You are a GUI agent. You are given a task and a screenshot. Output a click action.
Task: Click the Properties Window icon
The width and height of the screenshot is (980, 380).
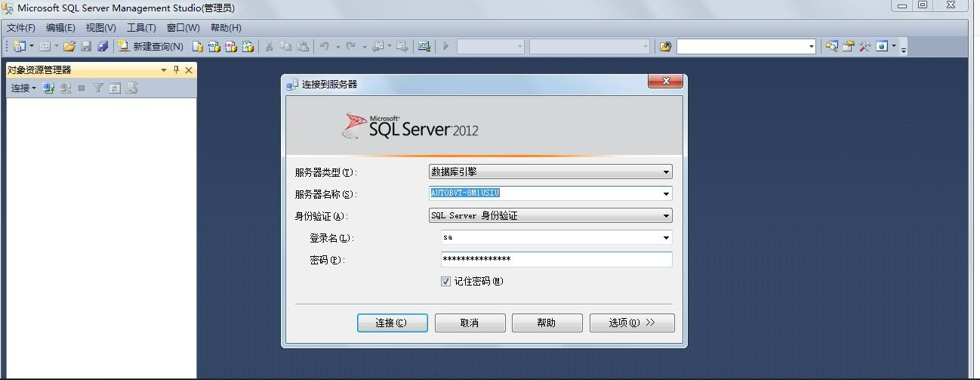pos(848,46)
